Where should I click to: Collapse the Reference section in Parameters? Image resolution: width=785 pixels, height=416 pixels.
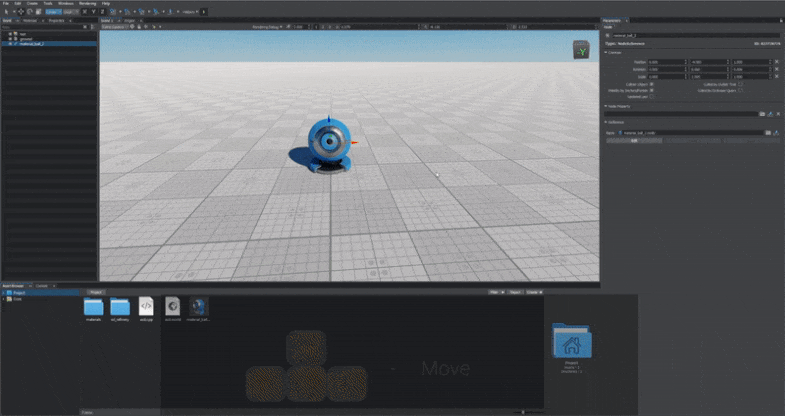605,123
